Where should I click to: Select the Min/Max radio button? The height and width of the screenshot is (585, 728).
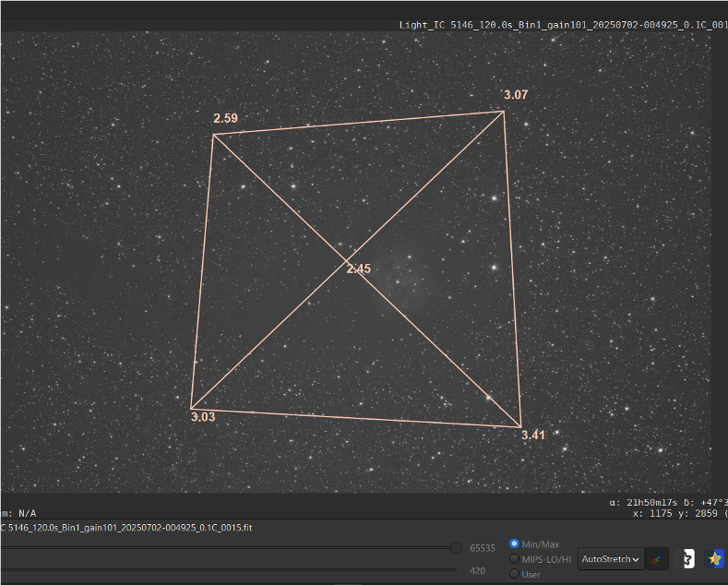coord(514,543)
